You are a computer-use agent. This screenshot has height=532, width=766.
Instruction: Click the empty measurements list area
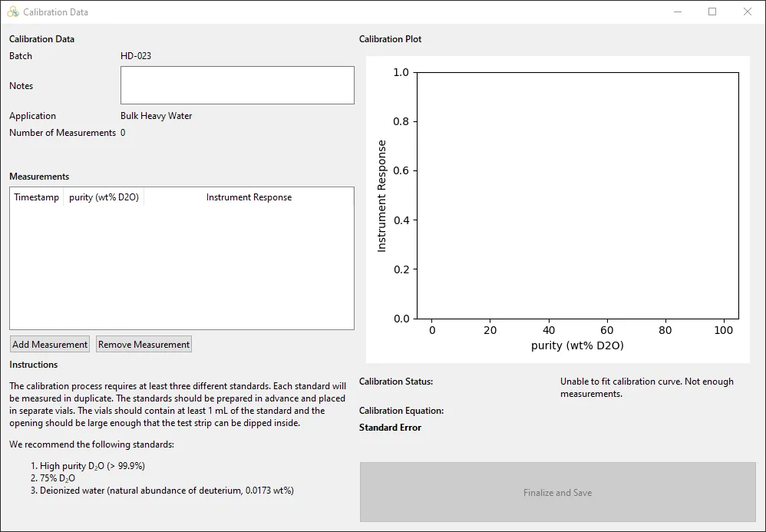coord(182,269)
